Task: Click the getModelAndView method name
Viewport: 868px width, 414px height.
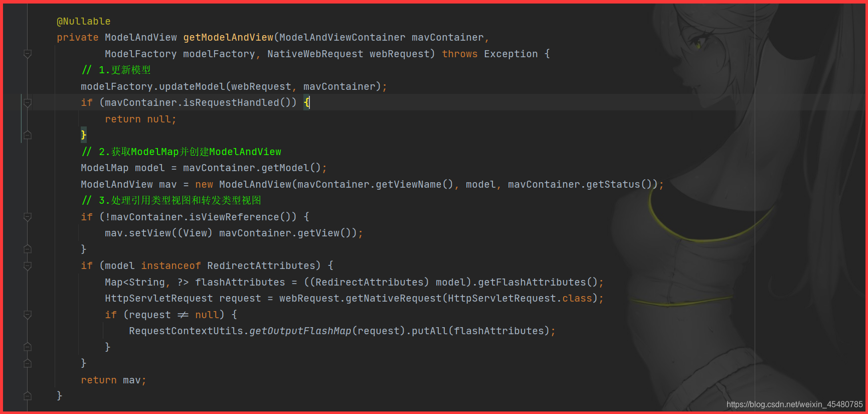Action: tap(228, 38)
